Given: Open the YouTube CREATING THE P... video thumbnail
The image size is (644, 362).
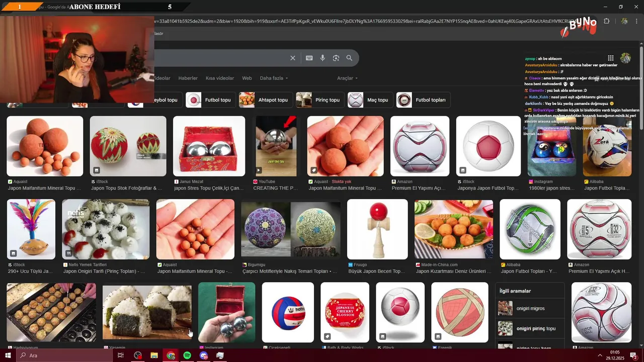Looking at the screenshot, I should point(276,146).
